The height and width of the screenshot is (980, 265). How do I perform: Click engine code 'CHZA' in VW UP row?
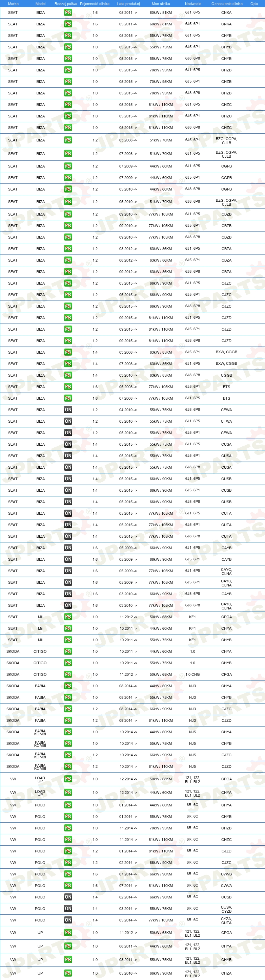point(227,973)
